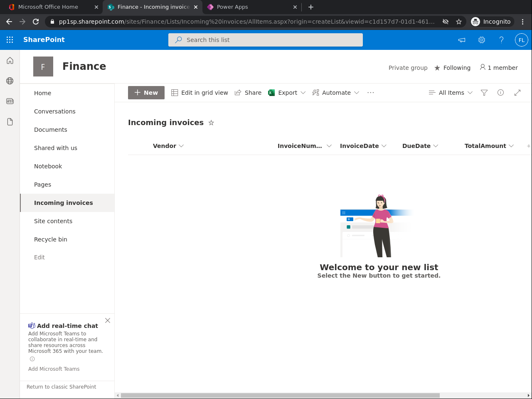Screen dimensions: 532x399
Task: Open Notebook in the site navigation
Action: click(48, 166)
